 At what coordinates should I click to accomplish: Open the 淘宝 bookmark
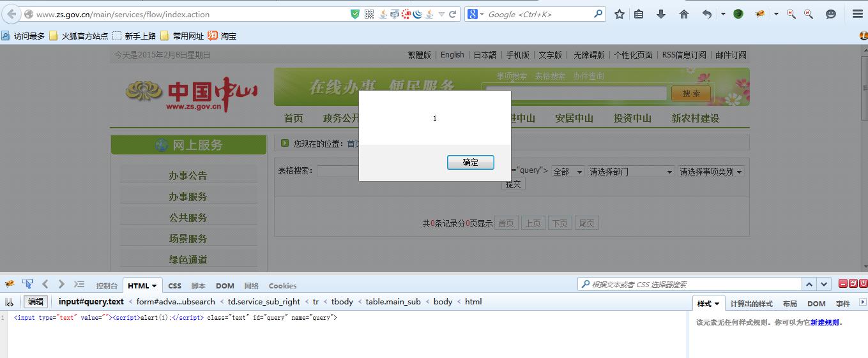point(222,36)
